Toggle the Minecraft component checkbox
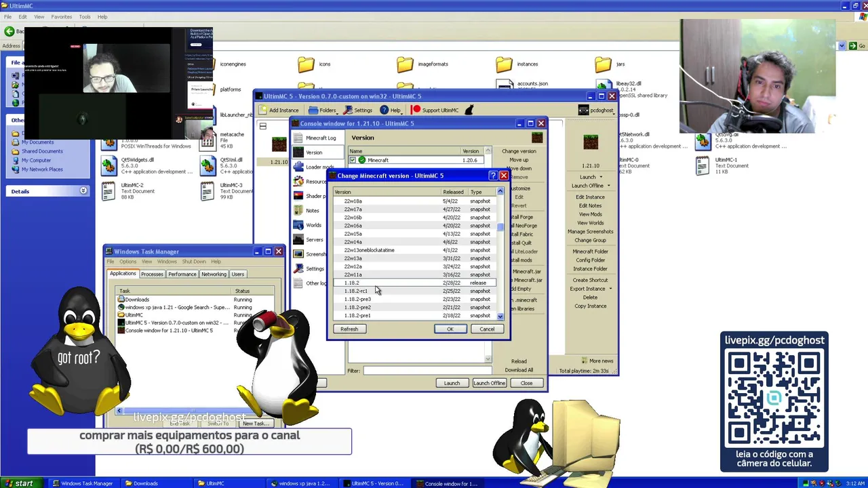This screenshot has width=868, height=488. pyautogui.click(x=353, y=160)
